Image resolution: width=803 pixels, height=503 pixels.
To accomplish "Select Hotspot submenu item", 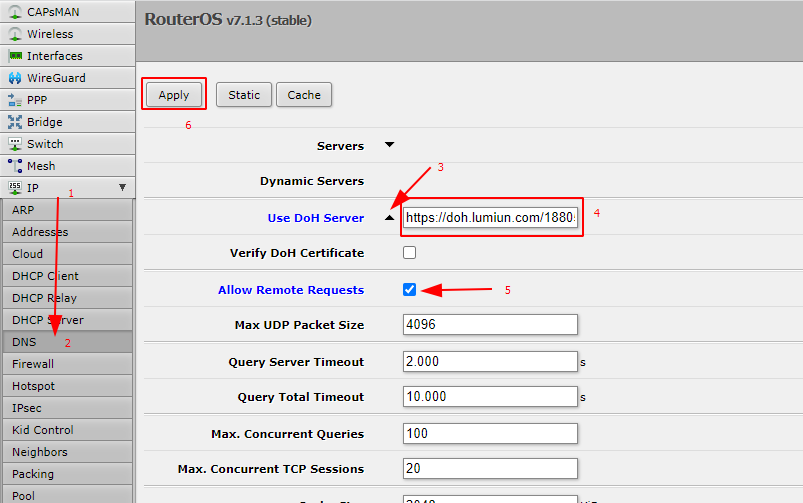I will click(68, 386).
